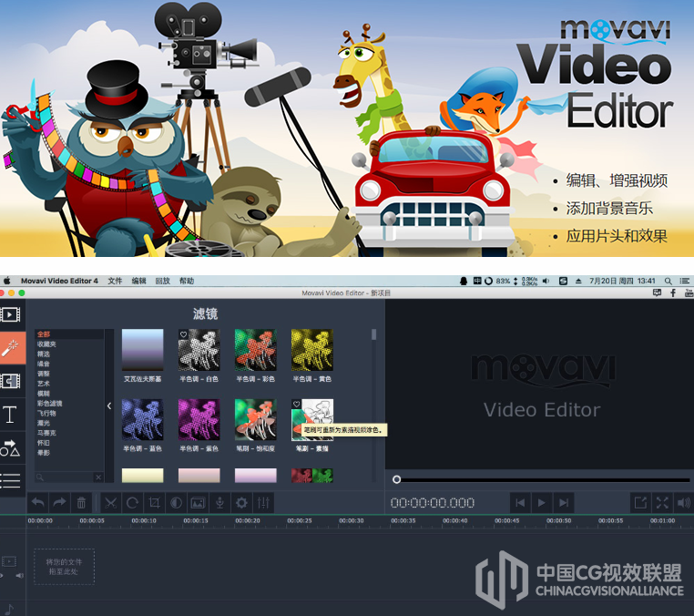
Task: Click the Play button in player
Action: [542, 503]
